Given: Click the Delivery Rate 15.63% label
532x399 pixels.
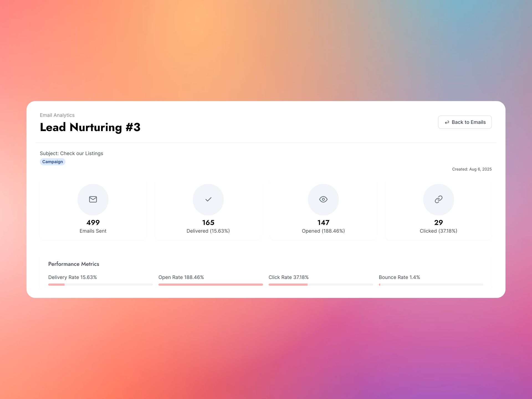Looking at the screenshot, I should [73, 277].
